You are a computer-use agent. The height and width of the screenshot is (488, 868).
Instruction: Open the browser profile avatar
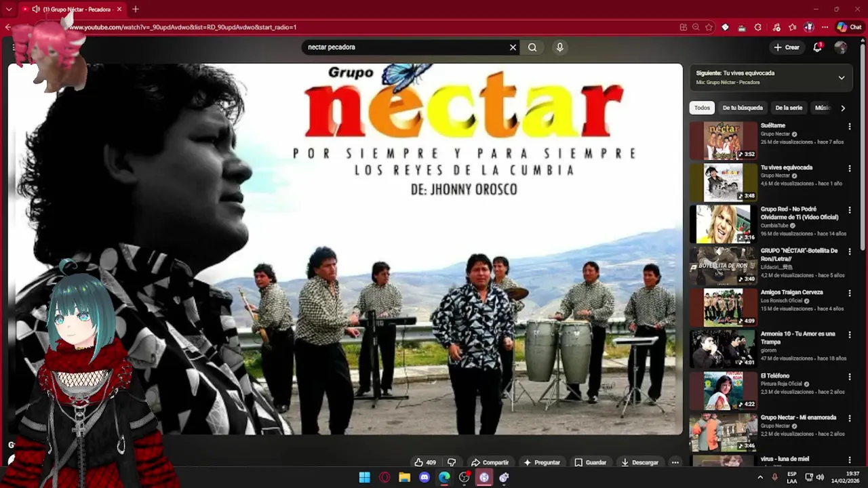coord(809,27)
